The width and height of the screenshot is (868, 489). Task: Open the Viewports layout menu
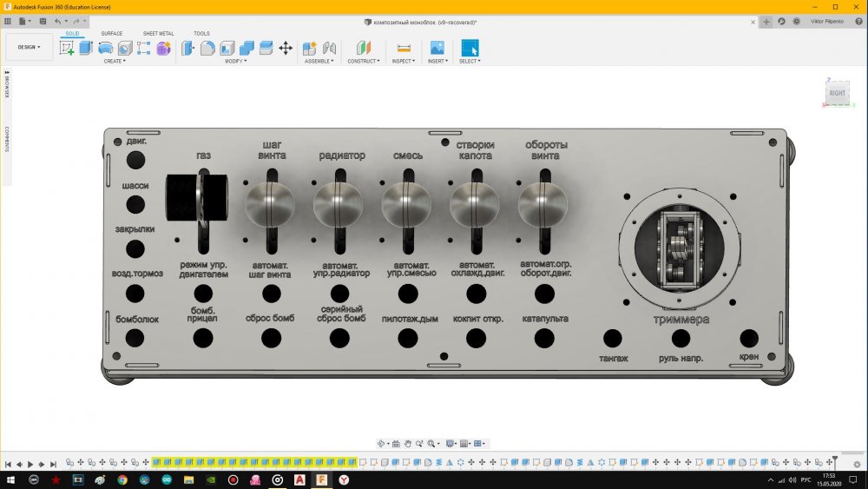coord(479,444)
